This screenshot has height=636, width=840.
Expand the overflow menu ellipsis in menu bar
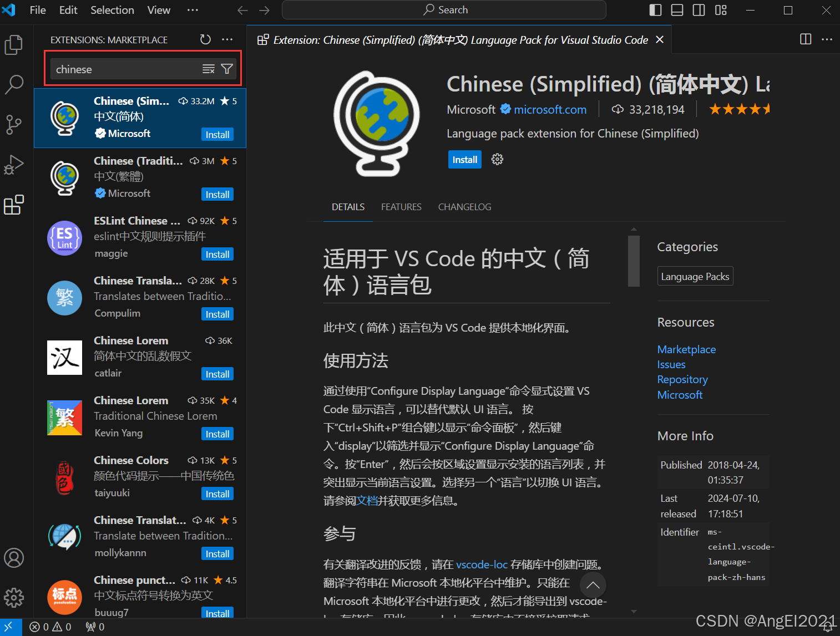[193, 10]
